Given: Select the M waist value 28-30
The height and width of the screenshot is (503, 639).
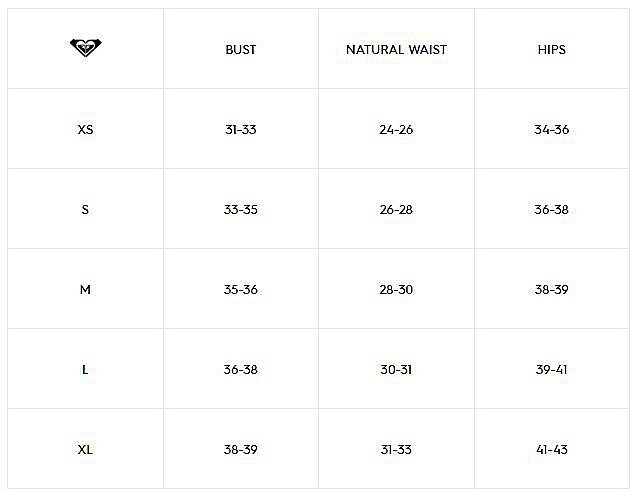Looking at the screenshot, I should click(396, 289).
